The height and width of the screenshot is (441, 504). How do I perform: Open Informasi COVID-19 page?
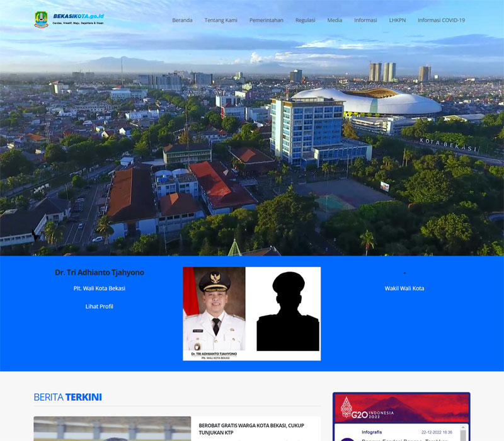[441, 20]
